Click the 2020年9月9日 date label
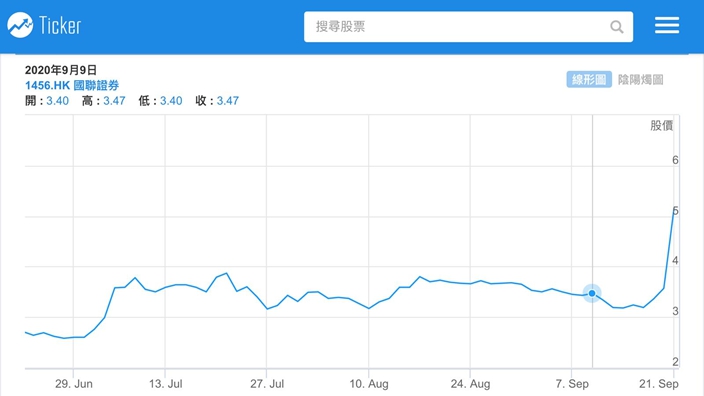 click(61, 70)
